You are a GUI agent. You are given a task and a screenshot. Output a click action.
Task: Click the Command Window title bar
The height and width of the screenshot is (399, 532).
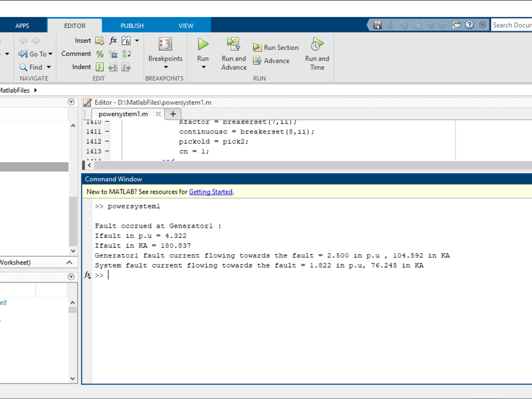pyautogui.click(x=307, y=179)
